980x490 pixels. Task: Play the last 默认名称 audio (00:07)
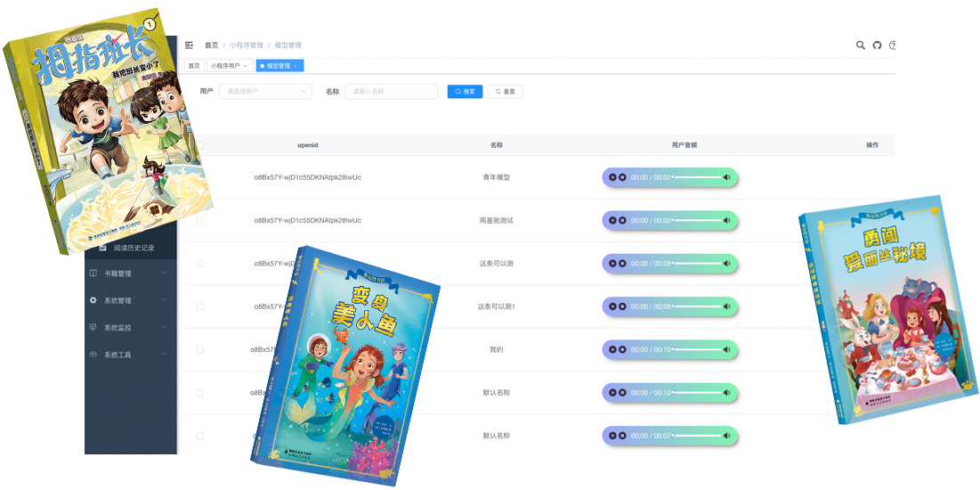pyautogui.click(x=611, y=436)
